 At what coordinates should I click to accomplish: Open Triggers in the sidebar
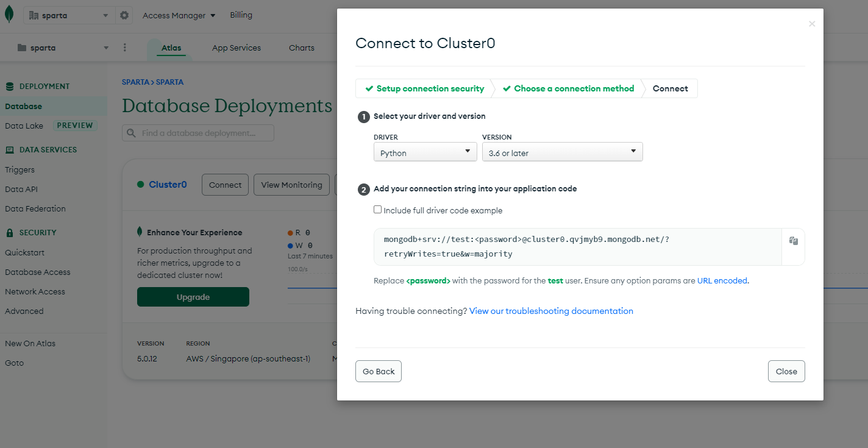click(x=20, y=169)
